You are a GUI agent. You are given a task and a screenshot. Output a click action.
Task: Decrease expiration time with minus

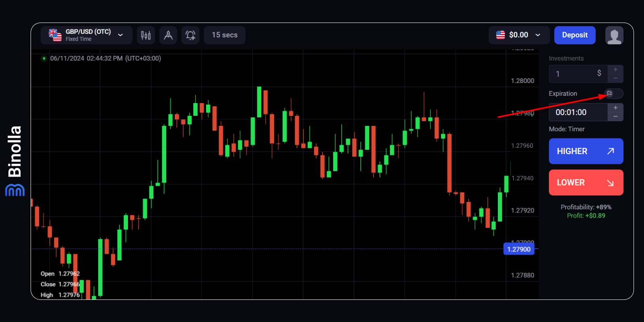pos(615,117)
